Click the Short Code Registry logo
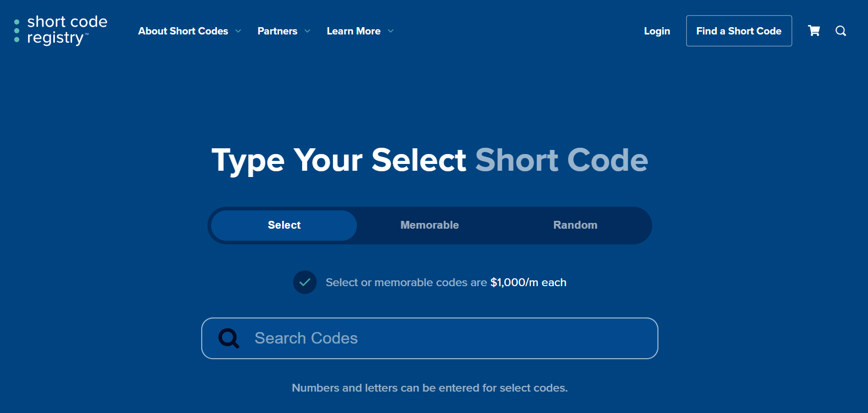868x413 pixels. 67,30
